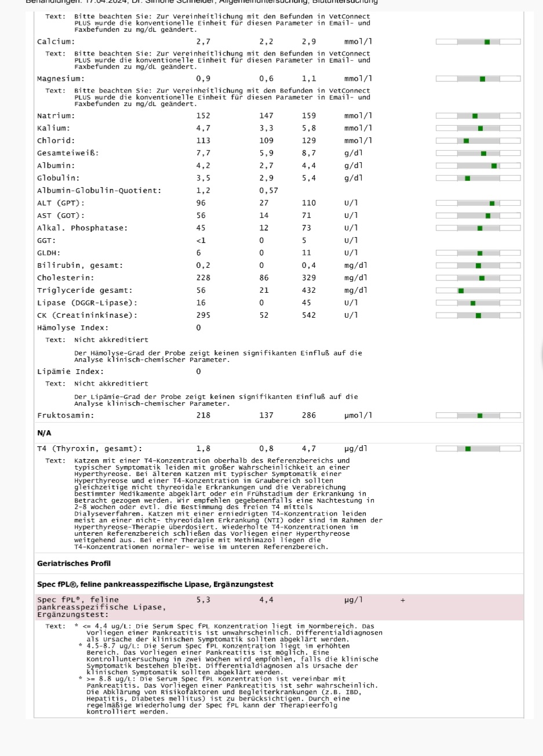Select the Magnesium label
Image resolution: width=543 pixels, height=756 pixels.
tap(61, 79)
